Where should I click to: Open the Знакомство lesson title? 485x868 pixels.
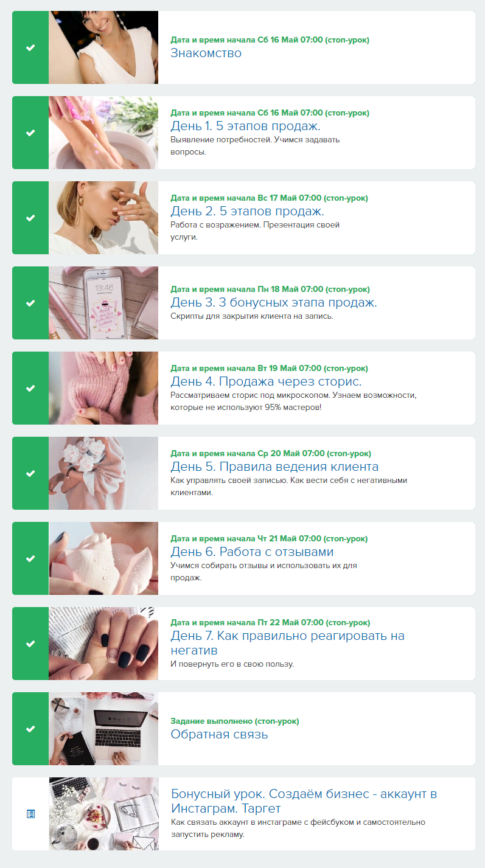pyautogui.click(x=206, y=53)
